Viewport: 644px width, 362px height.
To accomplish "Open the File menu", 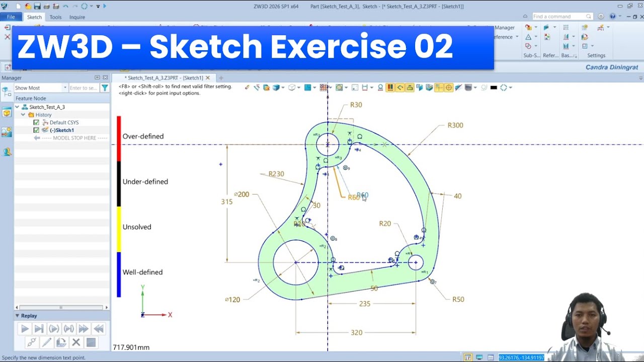I will tap(11, 17).
